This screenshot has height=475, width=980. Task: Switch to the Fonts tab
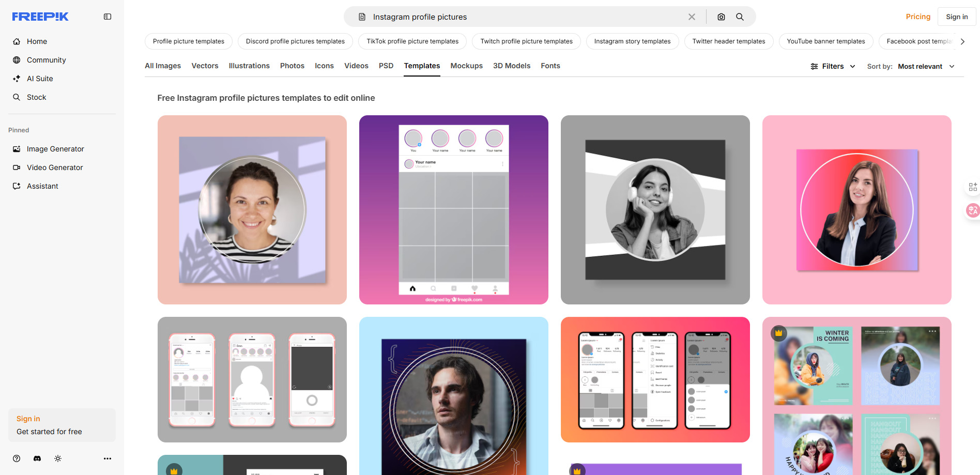tap(550, 66)
